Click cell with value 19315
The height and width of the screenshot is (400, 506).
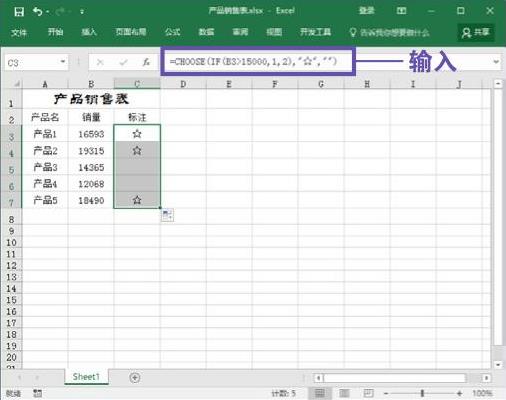click(x=91, y=151)
